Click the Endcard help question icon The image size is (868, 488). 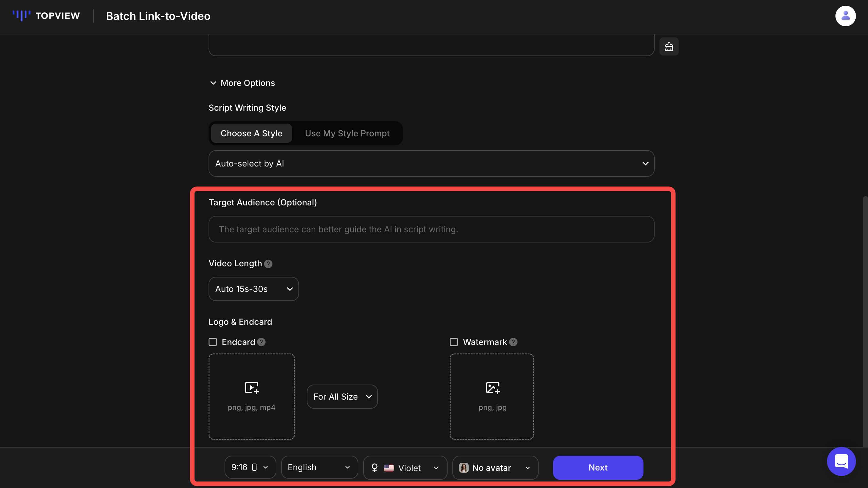pyautogui.click(x=261, y=342)
